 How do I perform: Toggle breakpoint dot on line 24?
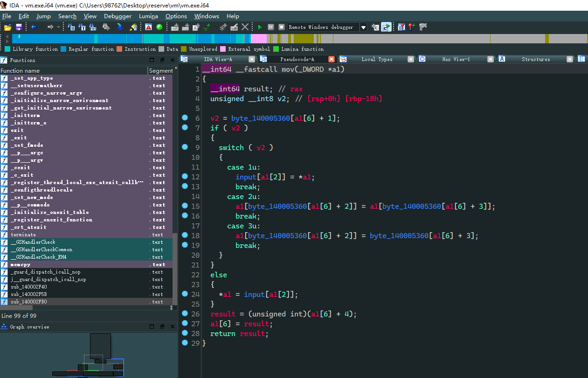(x=185, y=294)
